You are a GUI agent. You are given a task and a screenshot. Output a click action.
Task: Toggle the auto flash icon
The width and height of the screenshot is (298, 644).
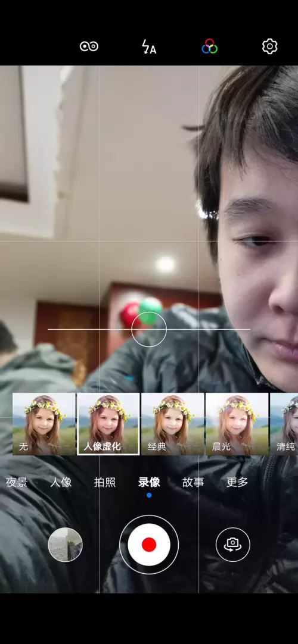coord(149,47)
